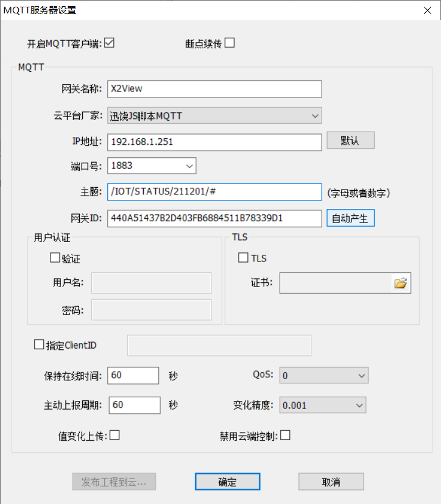Expand the QoS dropdown

click(x=324, y=375)
